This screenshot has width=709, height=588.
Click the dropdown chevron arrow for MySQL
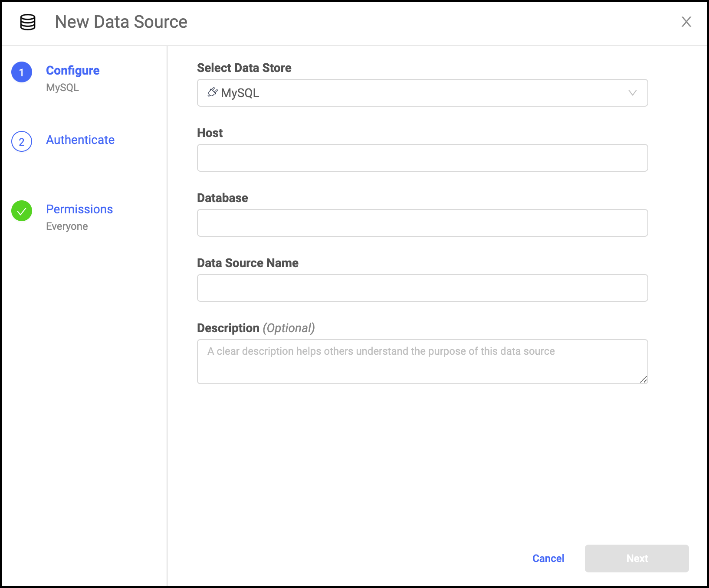[x=632, y=93]
